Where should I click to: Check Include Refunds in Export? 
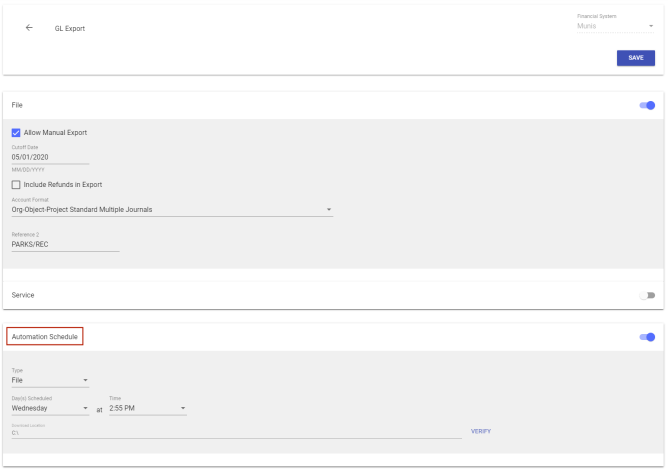[16, 185]
